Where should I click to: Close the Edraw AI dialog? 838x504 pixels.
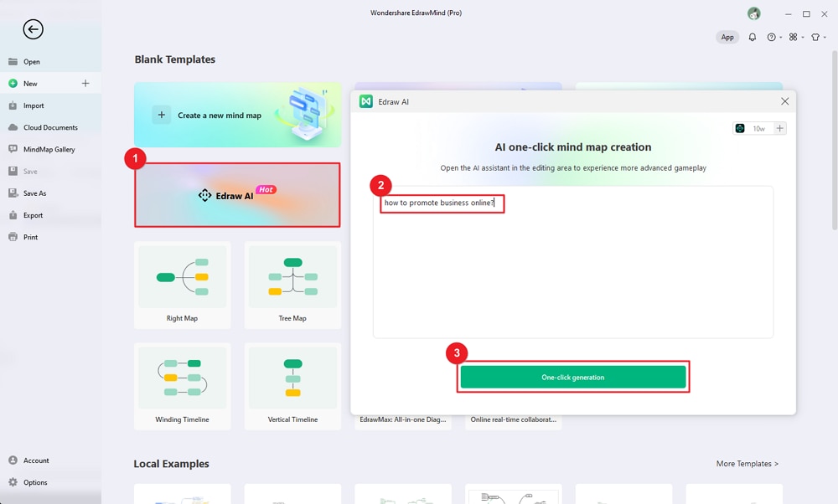pos(784,101)
